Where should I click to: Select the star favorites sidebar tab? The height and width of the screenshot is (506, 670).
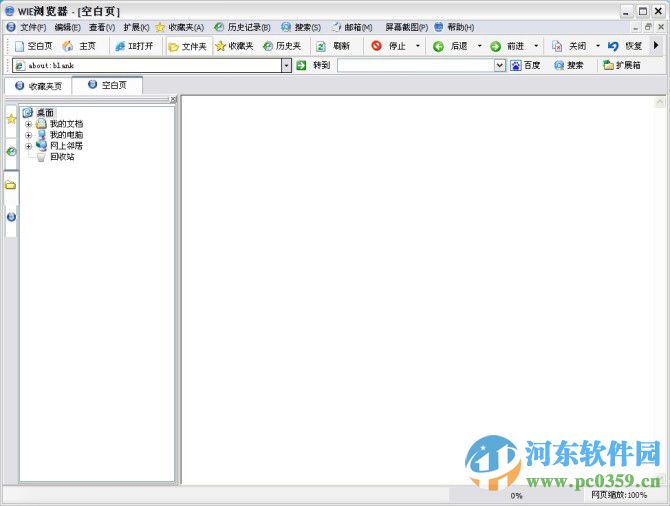(x=11, y=120)
